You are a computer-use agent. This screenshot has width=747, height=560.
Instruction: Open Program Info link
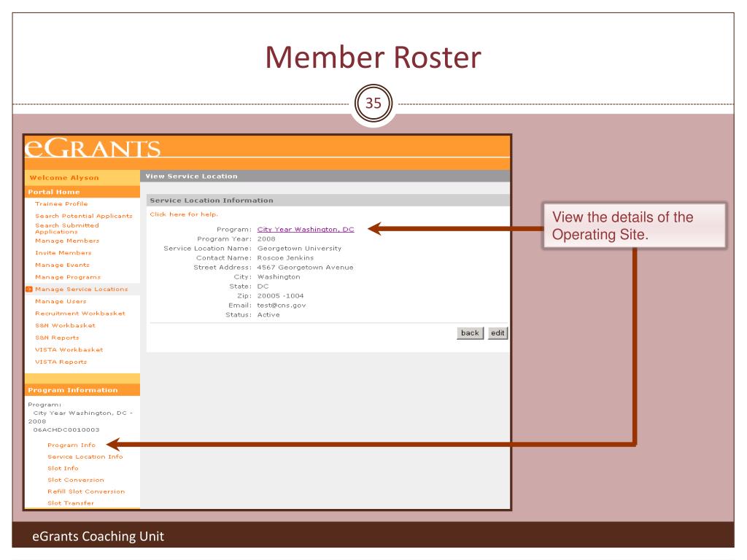click(71, 446)
